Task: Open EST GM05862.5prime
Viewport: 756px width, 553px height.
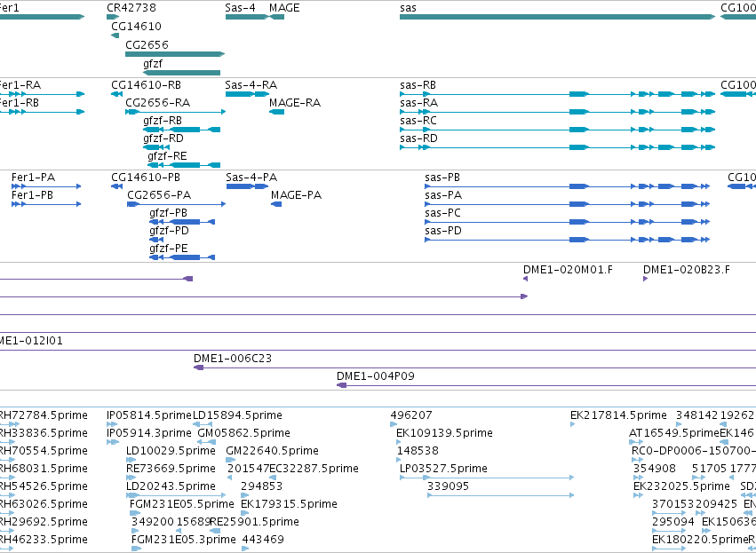Action: click(x=206, y=442)
